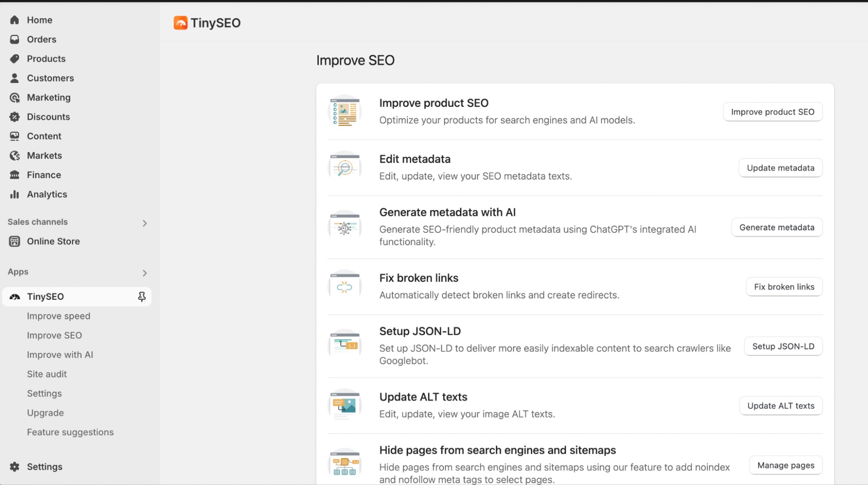Click the Hide pages sitemap illustration
868x485 pixels.
[345, 465]
